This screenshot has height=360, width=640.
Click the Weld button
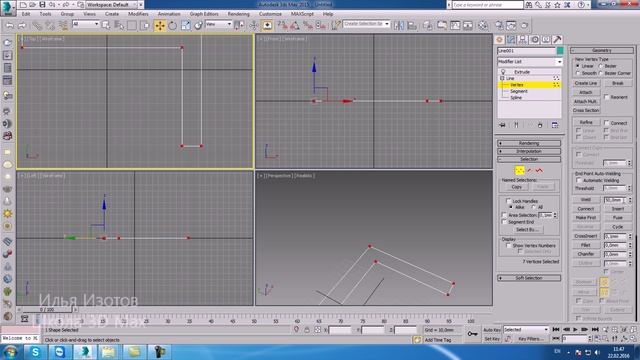(x=586, y=200)
